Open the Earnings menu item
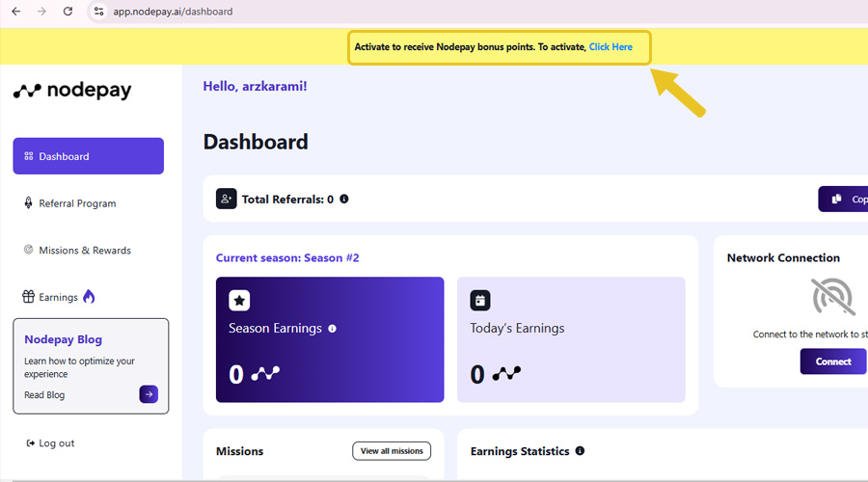The height and width of the screenshot is (482, 868). click(58, 297)
